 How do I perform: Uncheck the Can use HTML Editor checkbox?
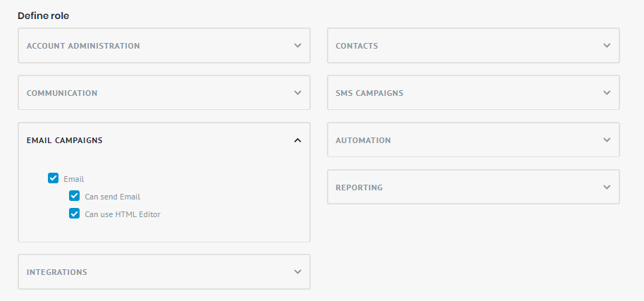74,214
